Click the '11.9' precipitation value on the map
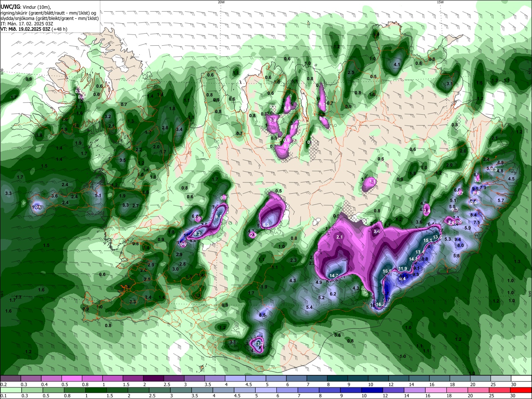 point(403,268)
